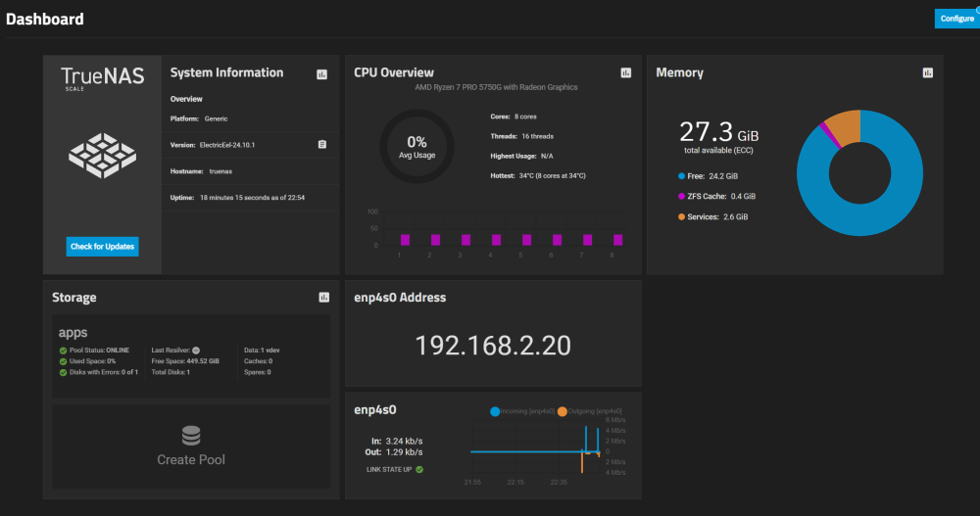Screen dimensions: 980x516
Task: Click the ZFS Cache magenta legend dot
Action: click(681, 196)
